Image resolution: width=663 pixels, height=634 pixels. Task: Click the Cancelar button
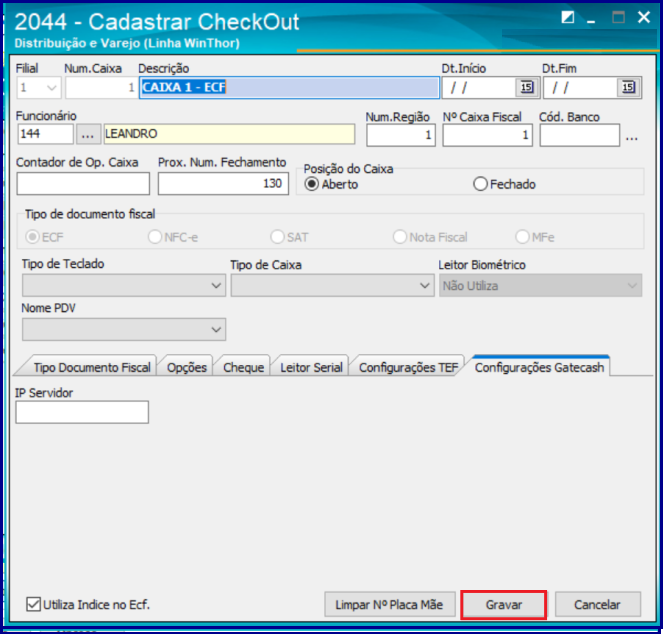[x=596, y=605]
